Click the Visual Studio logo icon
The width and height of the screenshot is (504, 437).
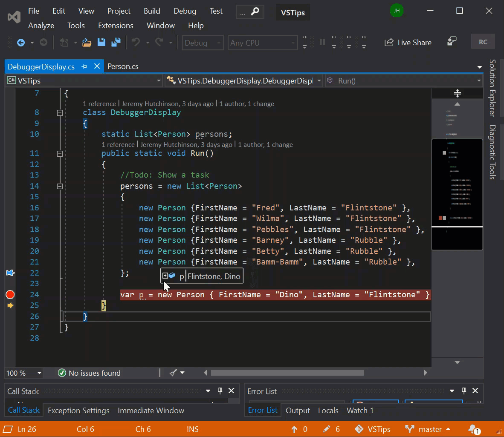click(x=14, y=17)
